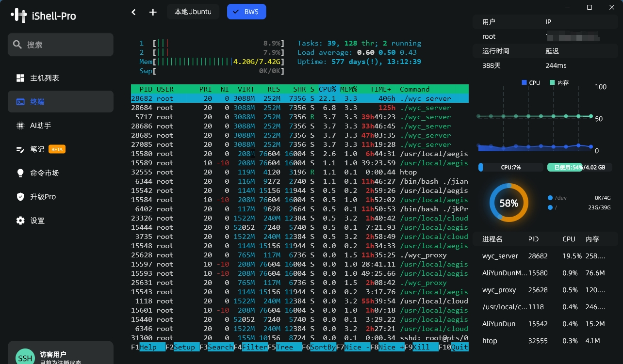Click the settings gear icon

[20, 221]
